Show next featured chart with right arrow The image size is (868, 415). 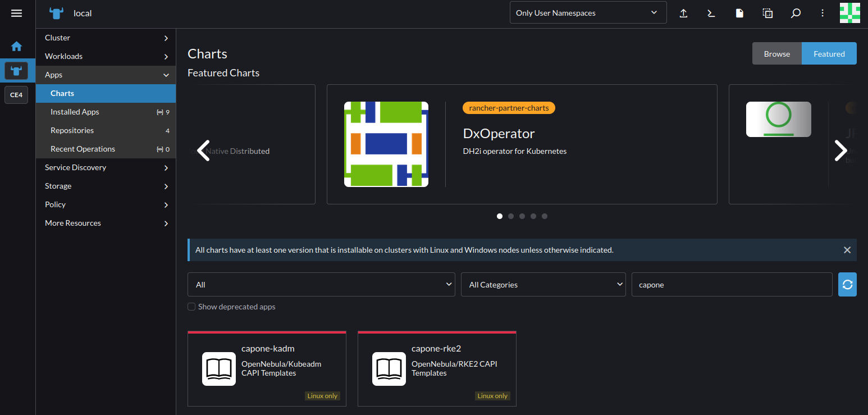click(x=840, y=151)
